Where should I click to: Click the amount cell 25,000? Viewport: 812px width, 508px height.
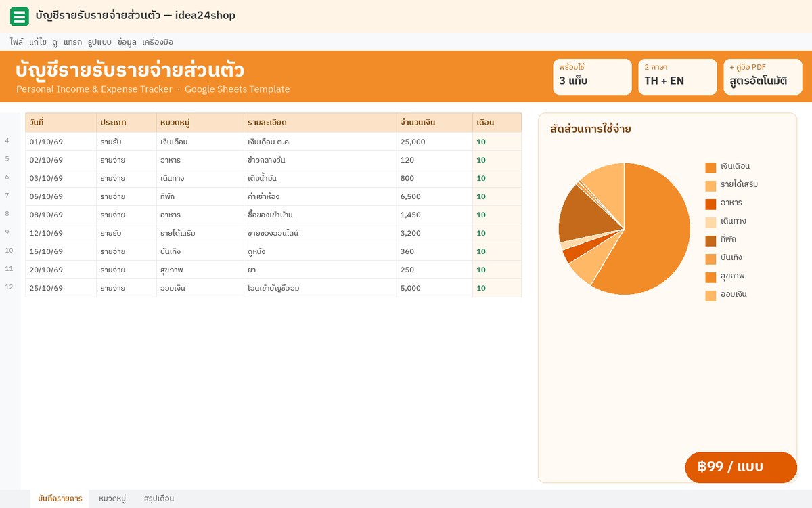434,142
